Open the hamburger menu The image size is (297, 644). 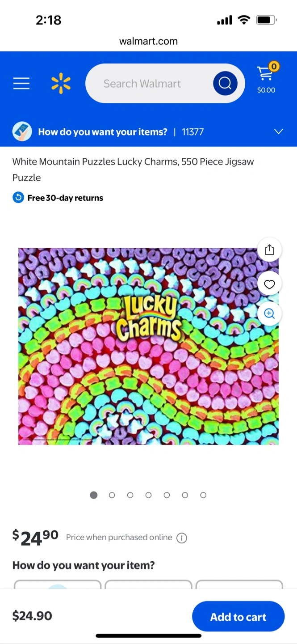coord(21,83)
